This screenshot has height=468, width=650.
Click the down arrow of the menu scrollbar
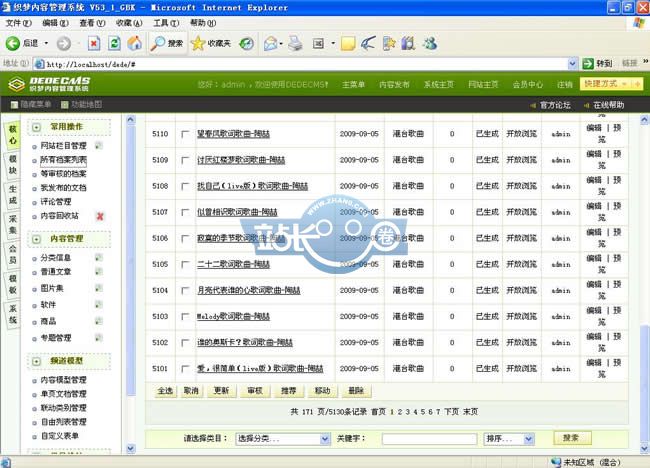[131, 449]
